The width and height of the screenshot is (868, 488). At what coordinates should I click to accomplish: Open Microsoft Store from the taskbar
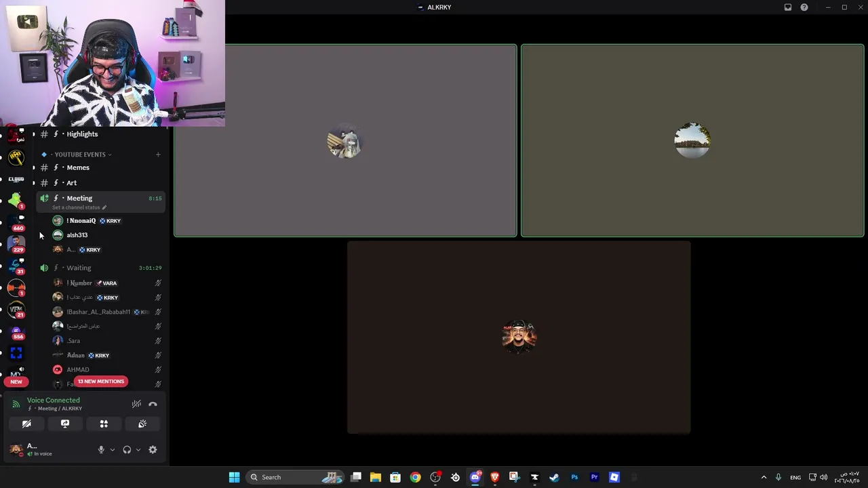click(395, 477)
